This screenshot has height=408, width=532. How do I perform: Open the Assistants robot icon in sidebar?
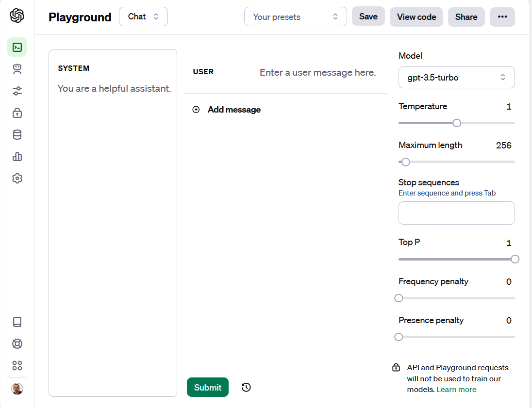tap(17, 69)
